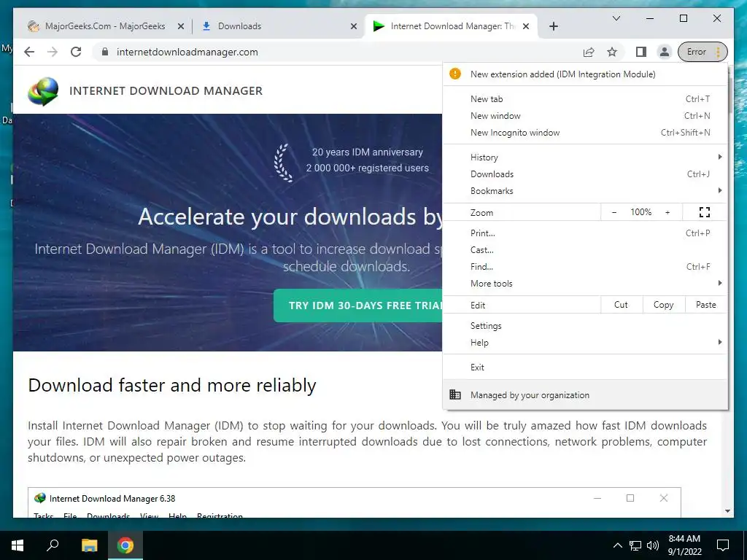
Task: Click the Internet Download Manager 6.38 screenshot icon
Action: (40, 498)
